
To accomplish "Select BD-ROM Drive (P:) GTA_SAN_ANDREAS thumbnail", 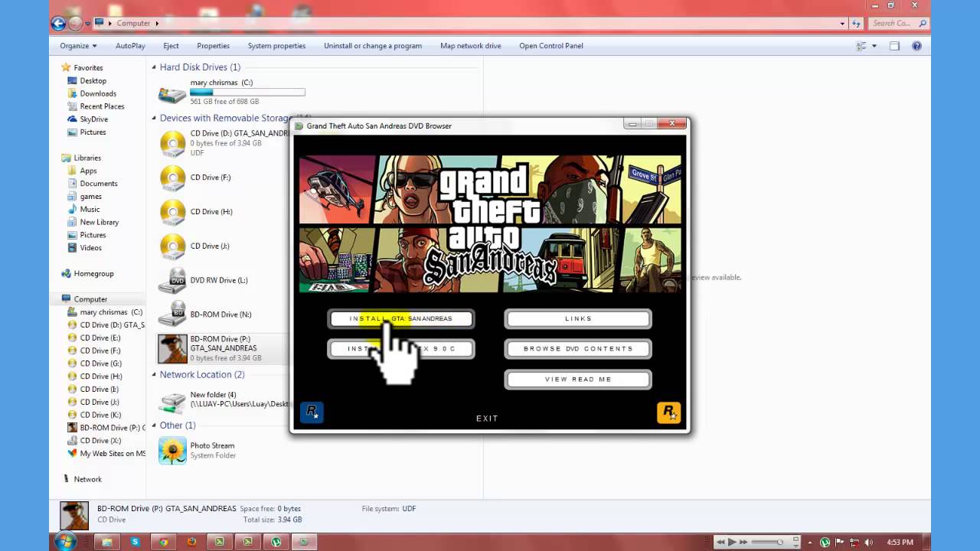I will 172,348.
